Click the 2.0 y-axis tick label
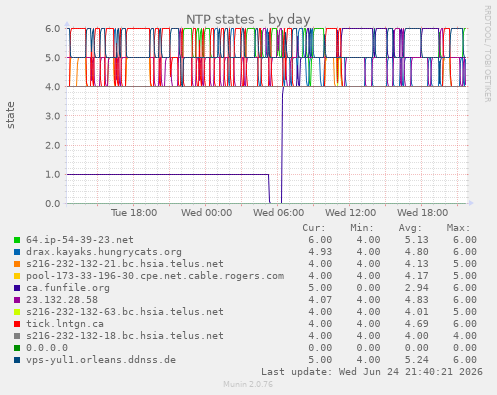 pos(53,145)
